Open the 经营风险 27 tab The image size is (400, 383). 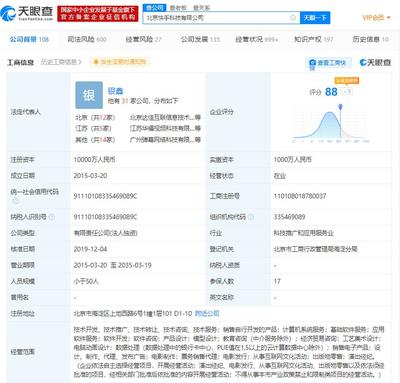coord(143,39)
